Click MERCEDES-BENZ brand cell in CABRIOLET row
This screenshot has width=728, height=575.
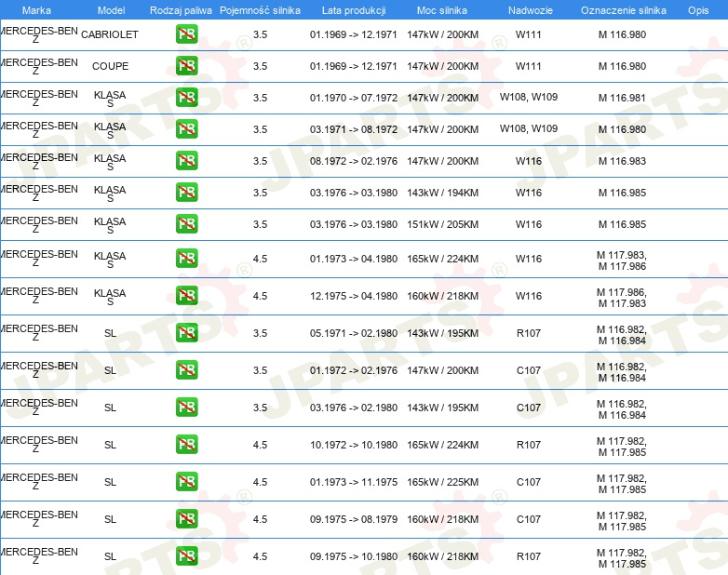click(39, 34)
